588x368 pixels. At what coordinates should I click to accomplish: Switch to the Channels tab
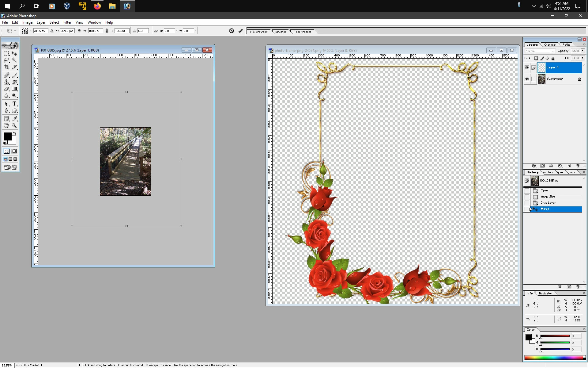[x=550, y=45]
